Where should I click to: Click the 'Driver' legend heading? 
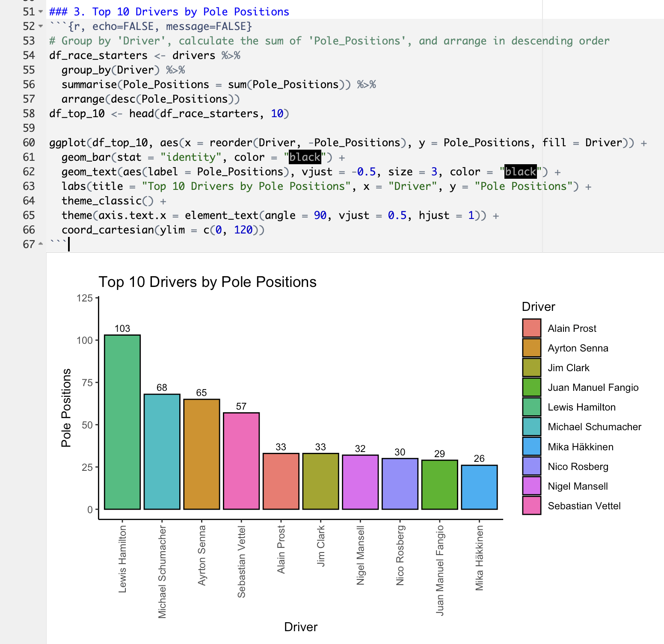538,307
